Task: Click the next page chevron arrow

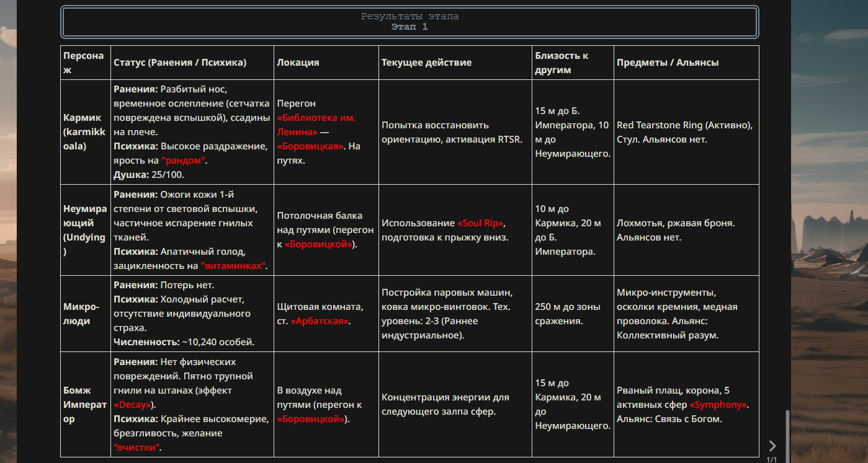Action: click(772, 446)
